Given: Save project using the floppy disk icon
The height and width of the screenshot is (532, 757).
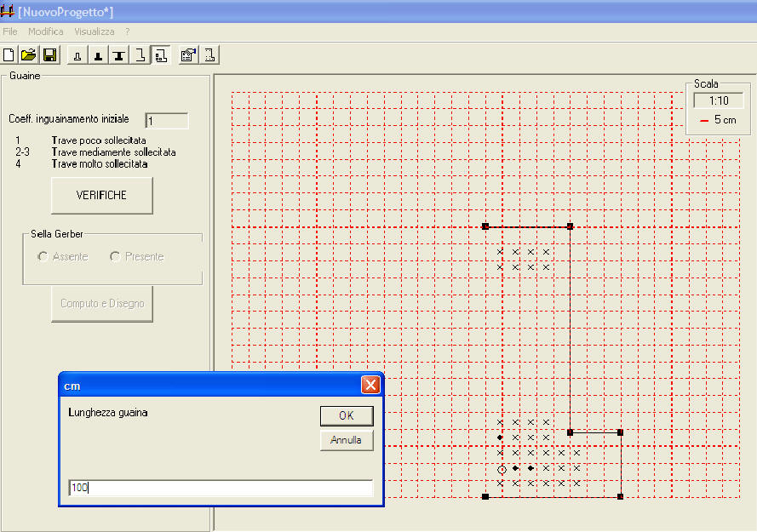Looking at the screenshot, I should coord(49,55).
